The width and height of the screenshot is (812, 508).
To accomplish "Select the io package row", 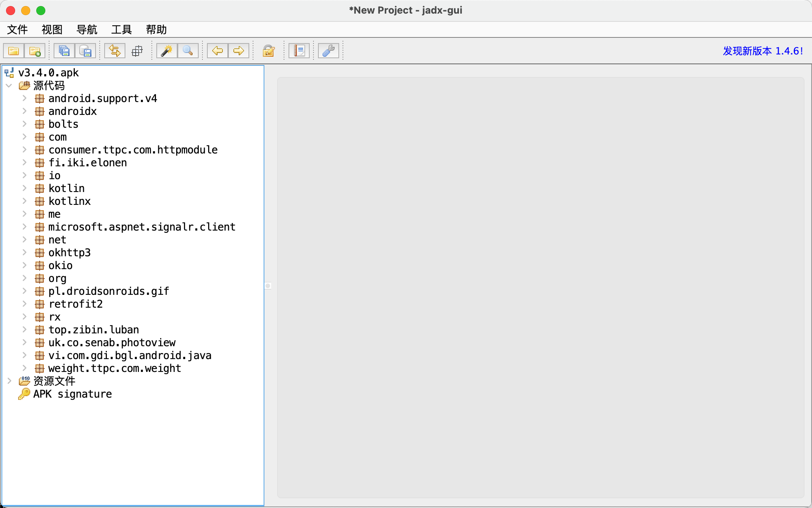I will click(x=54, y=176).
